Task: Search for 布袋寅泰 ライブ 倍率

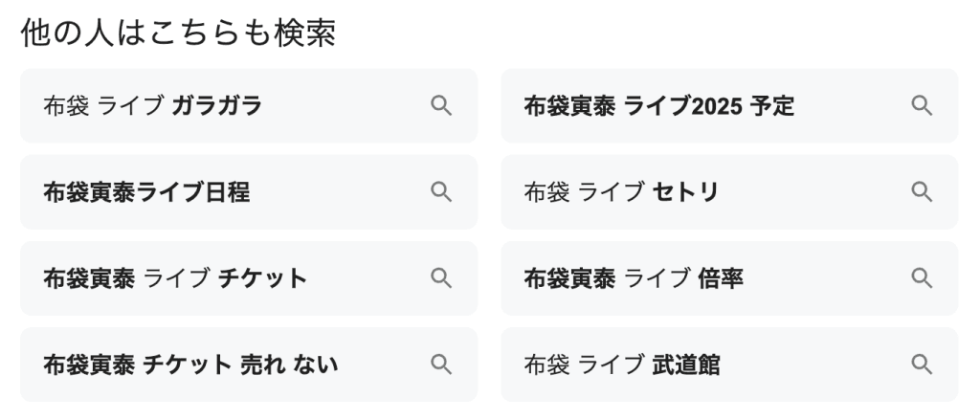Action: (x=634, y=278)
